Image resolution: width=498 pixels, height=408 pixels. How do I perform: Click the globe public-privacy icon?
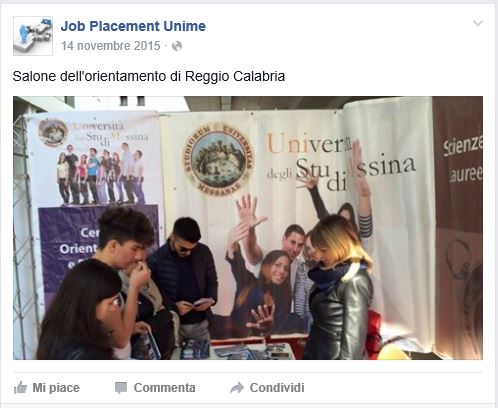click(177, 46)
